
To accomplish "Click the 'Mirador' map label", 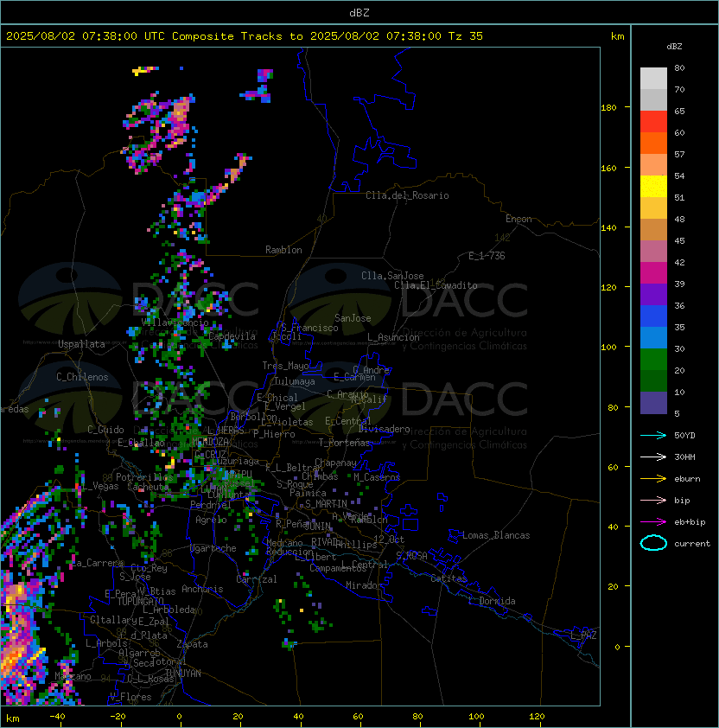I will (364, 585).
